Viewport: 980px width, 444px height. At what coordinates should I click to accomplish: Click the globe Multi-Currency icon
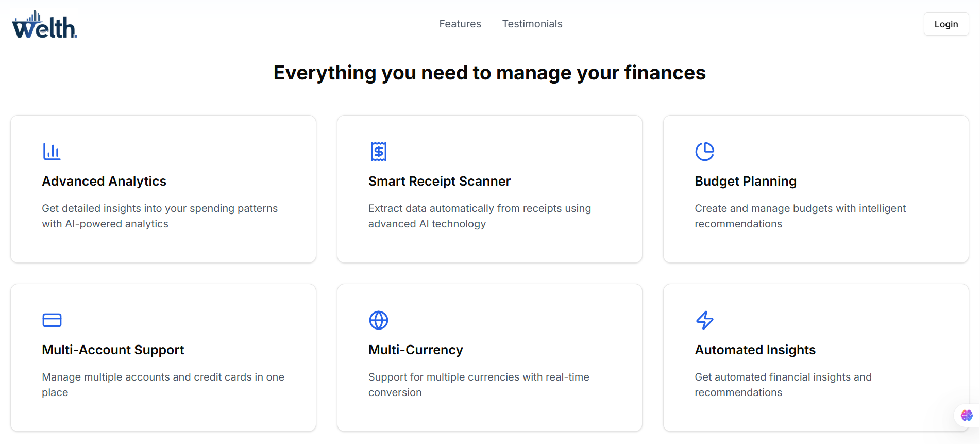tap(378, 320)
